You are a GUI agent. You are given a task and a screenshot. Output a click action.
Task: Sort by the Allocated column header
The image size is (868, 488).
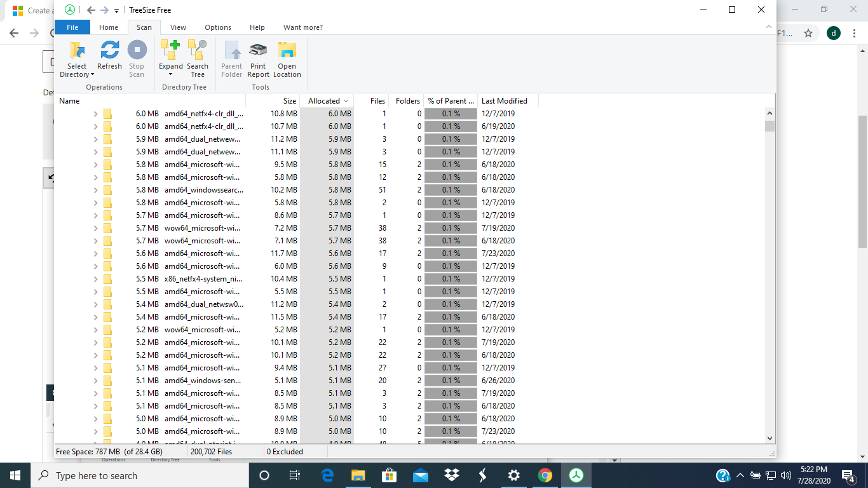[x=328, y=100]
